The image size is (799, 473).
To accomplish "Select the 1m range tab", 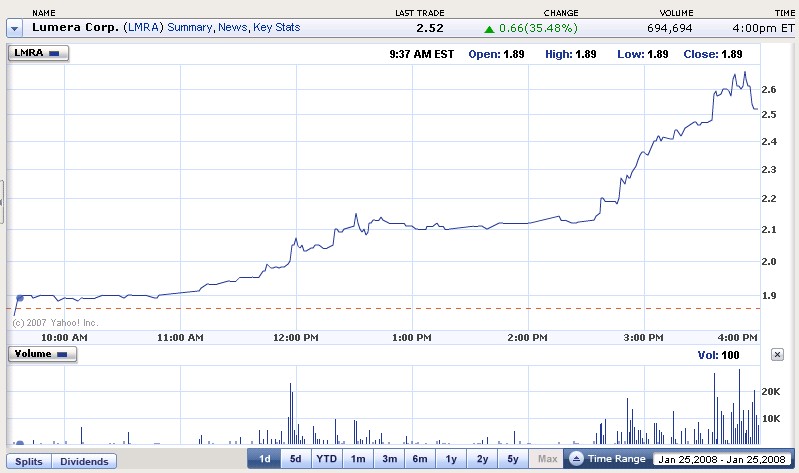I will (358, 459).
